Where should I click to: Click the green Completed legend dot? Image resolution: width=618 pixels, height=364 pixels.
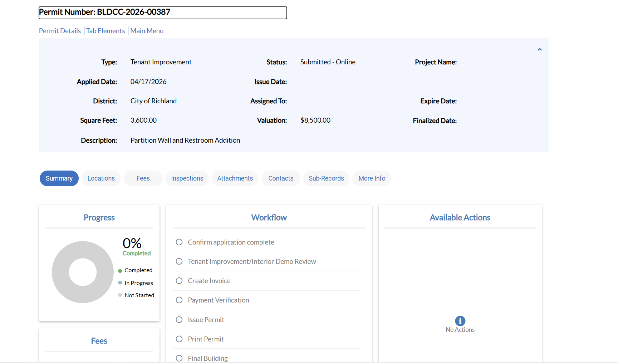[120, 271]
